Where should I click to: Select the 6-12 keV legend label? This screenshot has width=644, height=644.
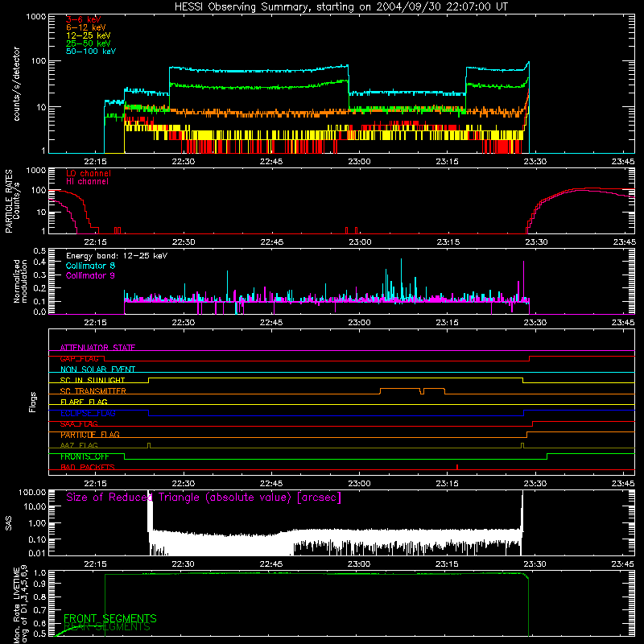click(x=86, y=27)
